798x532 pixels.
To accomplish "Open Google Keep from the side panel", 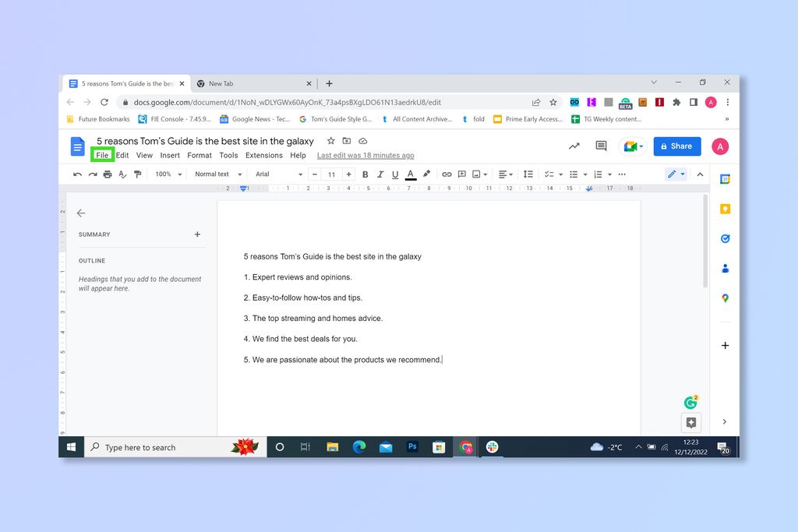I will 725,209.
